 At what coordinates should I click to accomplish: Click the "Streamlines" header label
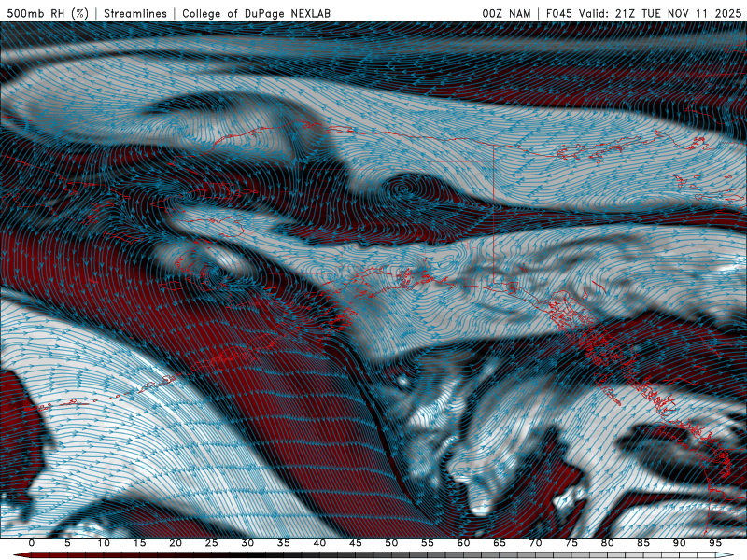[135, 13]
